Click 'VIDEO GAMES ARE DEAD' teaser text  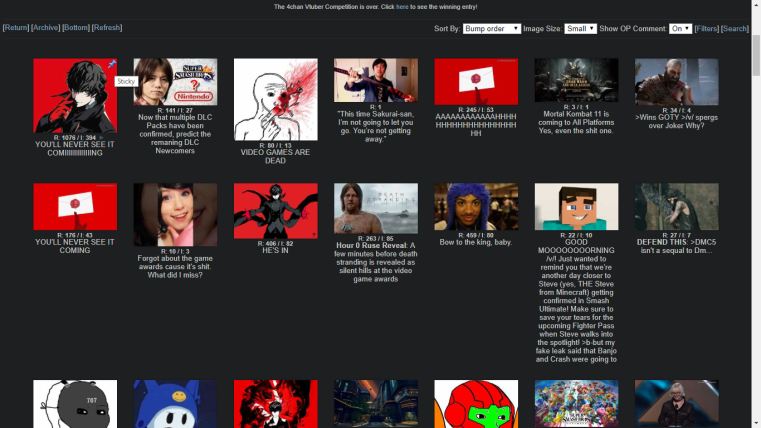click(x=275, y=156)
